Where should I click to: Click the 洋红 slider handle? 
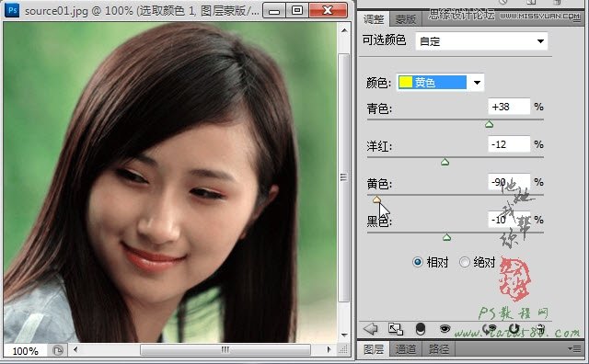tap(445, 162)
